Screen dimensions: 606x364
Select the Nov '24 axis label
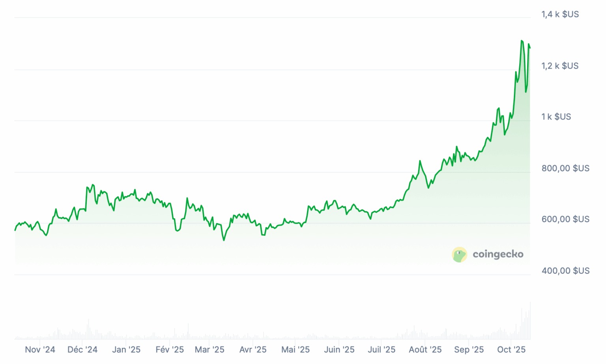tap(40, 349)
